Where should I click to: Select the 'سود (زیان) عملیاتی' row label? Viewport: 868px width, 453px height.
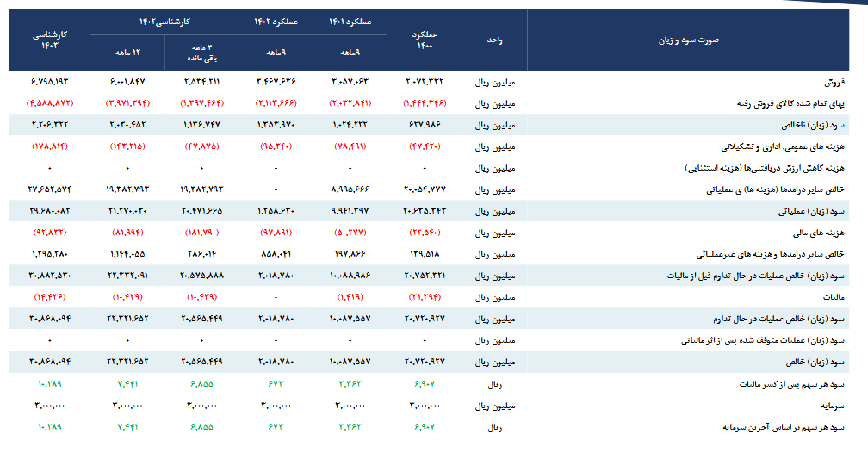tap(812, 211)
